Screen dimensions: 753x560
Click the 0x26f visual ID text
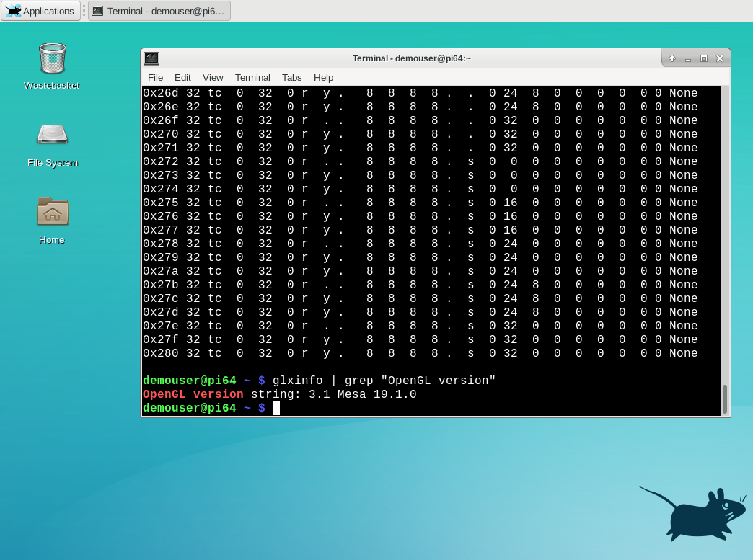pos(160,120)
